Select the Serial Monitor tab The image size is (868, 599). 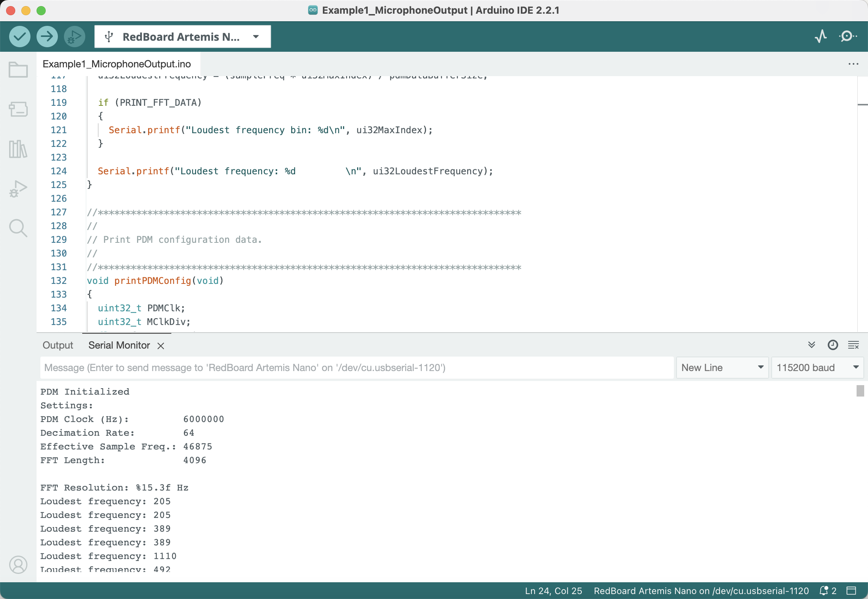pos(119,345)
